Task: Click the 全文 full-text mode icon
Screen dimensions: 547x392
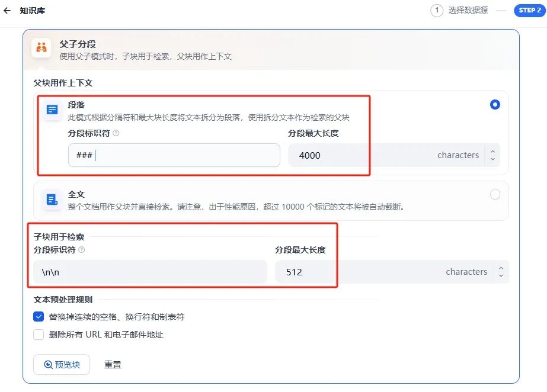Action: [52, 200]
